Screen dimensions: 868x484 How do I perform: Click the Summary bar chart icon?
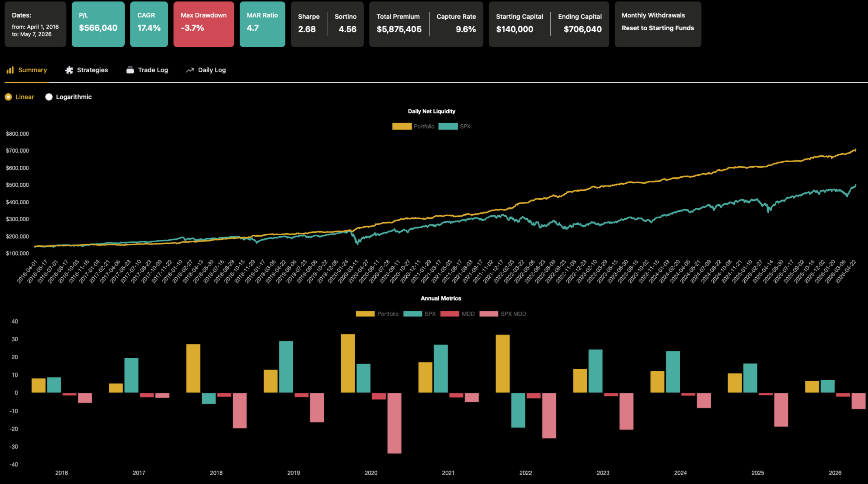point(10,70)
